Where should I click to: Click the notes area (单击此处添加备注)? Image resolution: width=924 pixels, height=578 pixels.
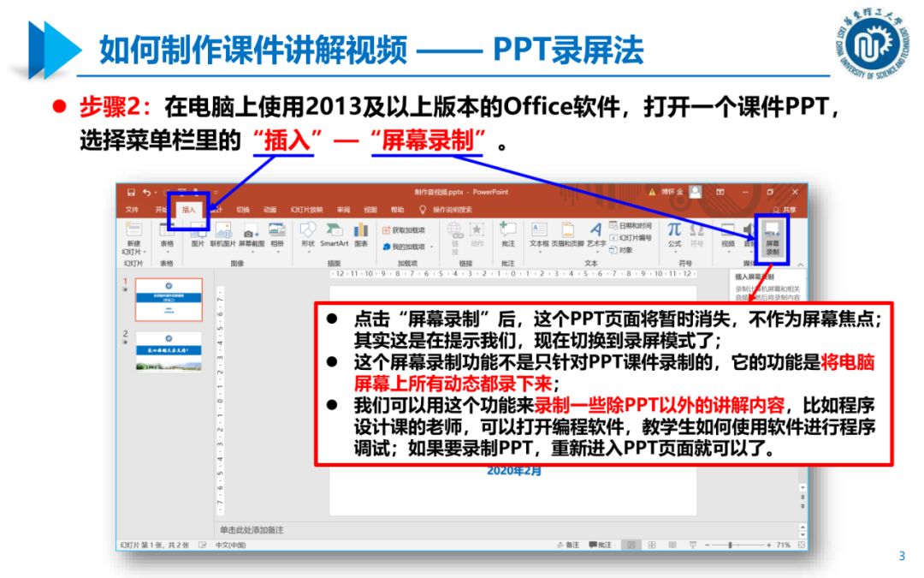[x=252, y=530]
